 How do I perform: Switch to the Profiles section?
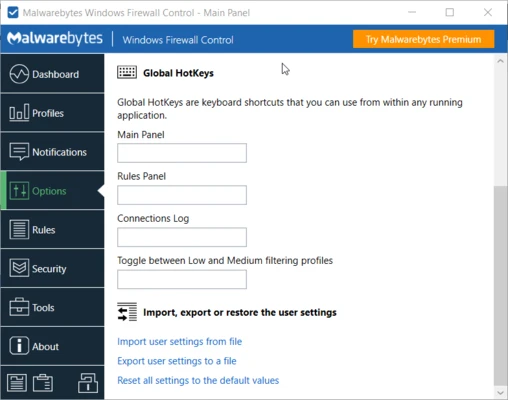[x=53, y=113]
